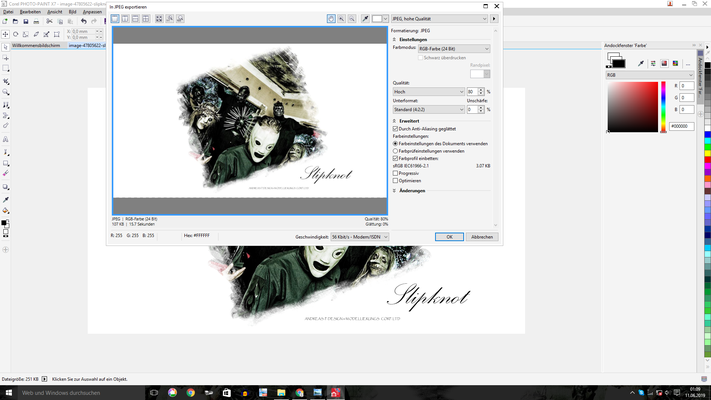Open Task View in the taskbar
The image size is (711, 400).
click(x=154, y=393)
